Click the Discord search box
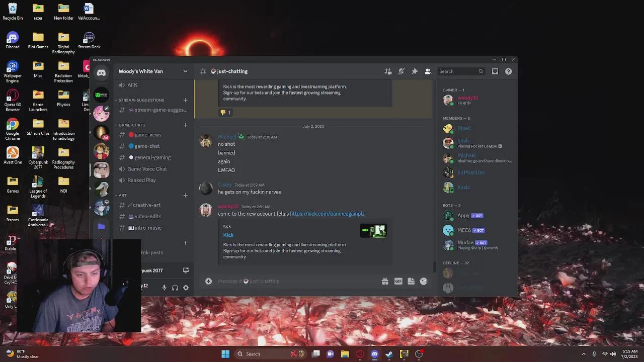Screen dimensions: 644x362 [461, 71]
